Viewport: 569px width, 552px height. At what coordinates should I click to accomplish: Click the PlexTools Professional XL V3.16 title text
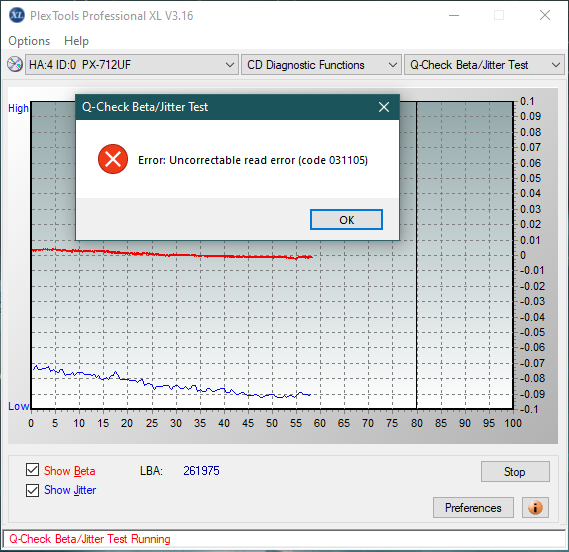[x=111, y=16]
